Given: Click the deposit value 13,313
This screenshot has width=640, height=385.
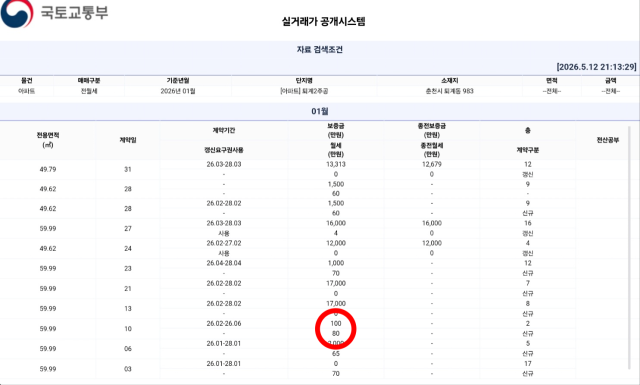Looking at the screenshot, I should point(336,164).
